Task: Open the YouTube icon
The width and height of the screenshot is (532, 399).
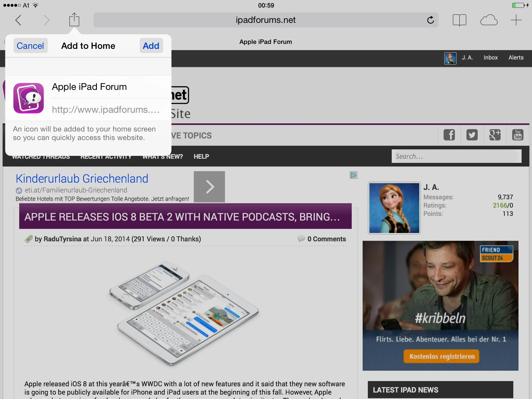Action: (x=517, y=135)
